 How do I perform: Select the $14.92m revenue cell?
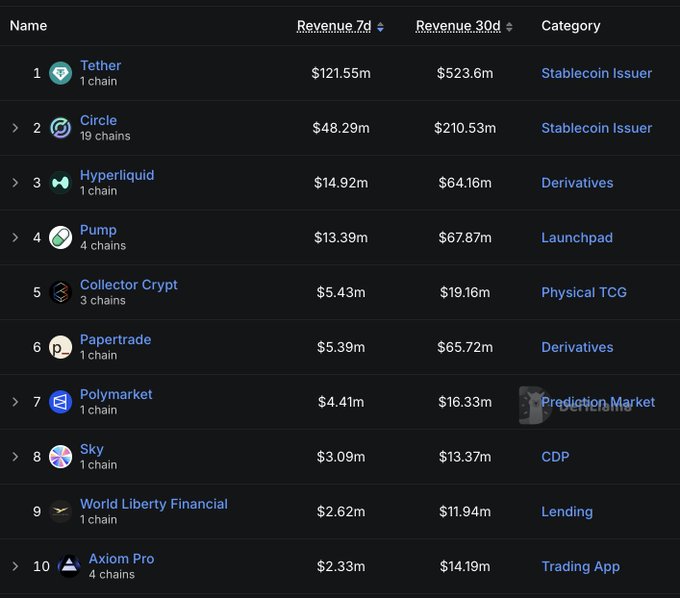[x=341, y=183]
